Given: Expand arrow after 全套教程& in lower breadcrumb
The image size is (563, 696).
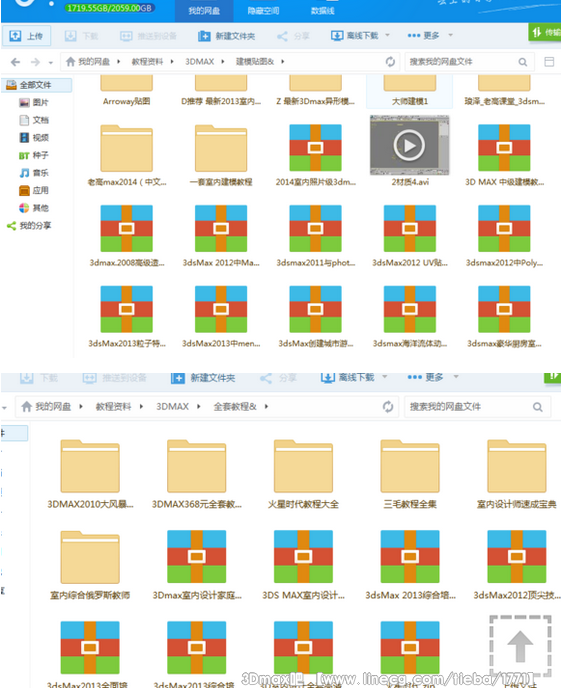Looking at the screenshot, I should 266,407.
